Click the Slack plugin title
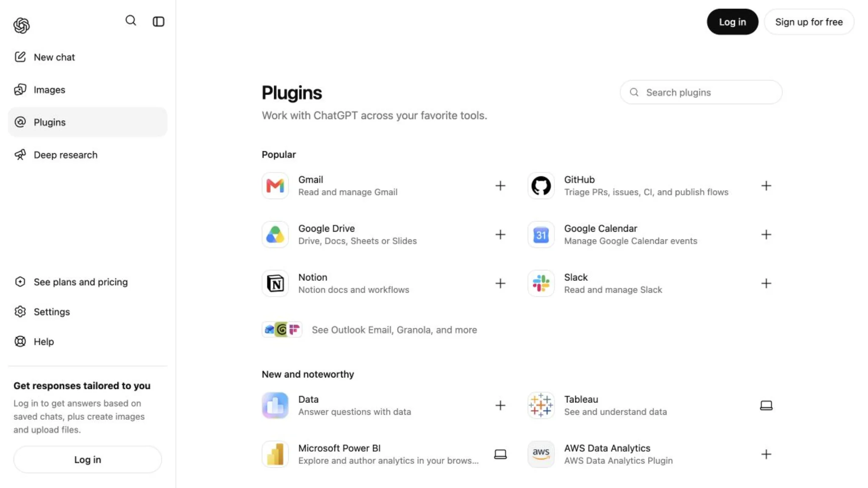The width and height of the screenshot is (868, 488). 576,277
